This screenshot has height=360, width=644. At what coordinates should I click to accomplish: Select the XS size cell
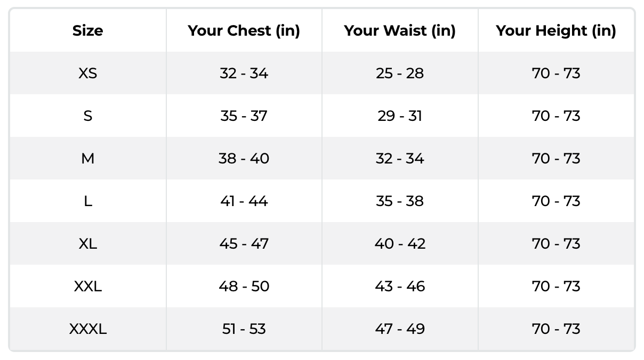click(x=87, y=73)
